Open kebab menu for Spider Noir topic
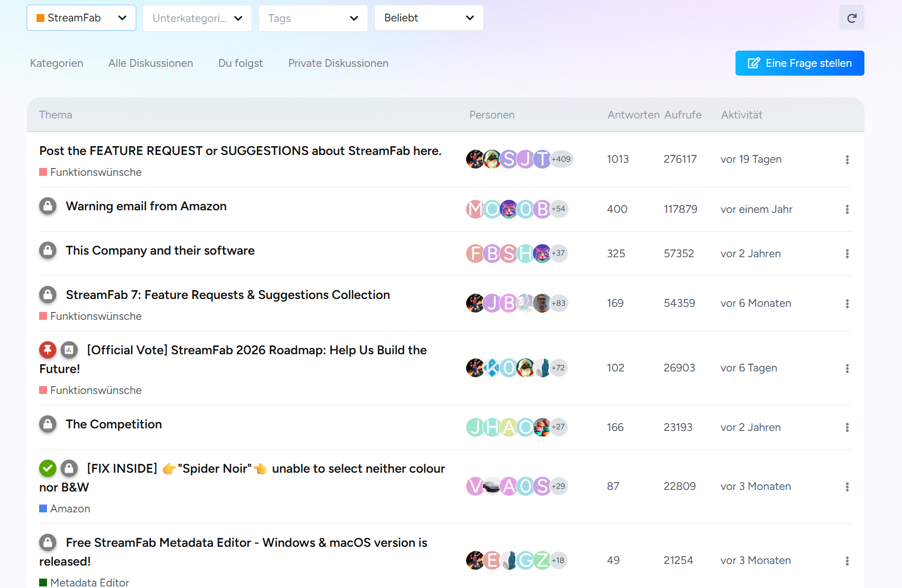 click(847, 487)
